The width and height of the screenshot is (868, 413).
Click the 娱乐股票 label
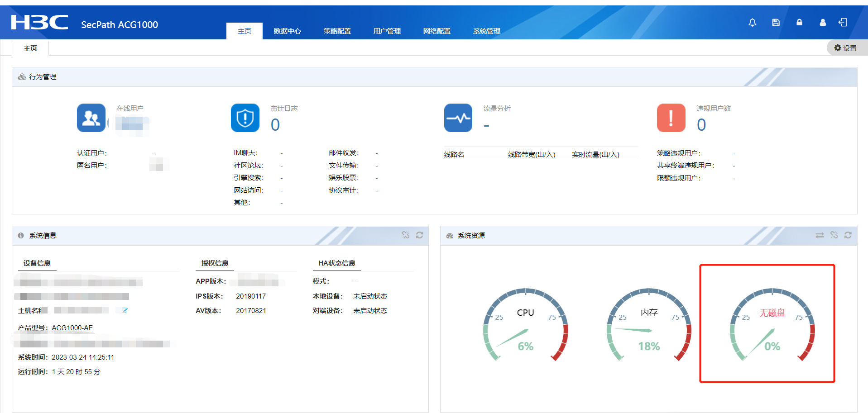(344, 178)
